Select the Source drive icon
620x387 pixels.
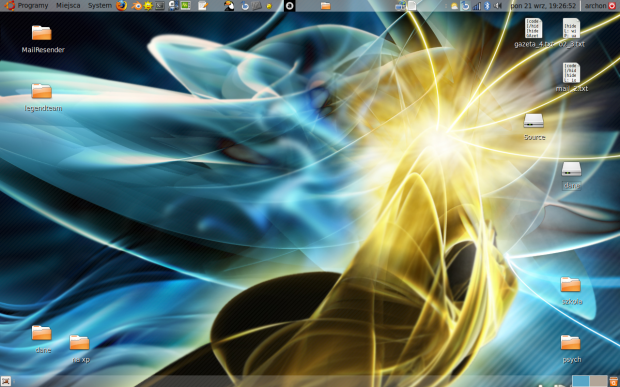[x=534, y=127]
